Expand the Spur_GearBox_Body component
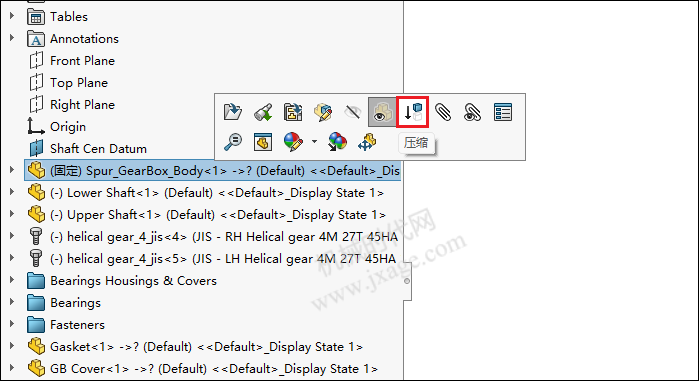This screenshot has height=381, width=699. pos(12,170)
